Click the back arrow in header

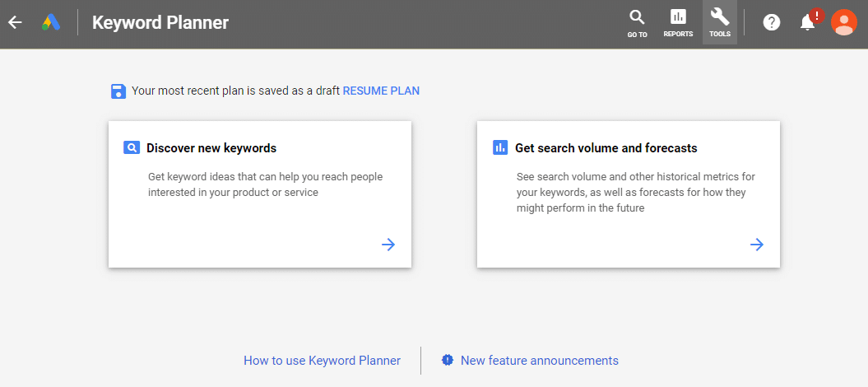[15, 23]
